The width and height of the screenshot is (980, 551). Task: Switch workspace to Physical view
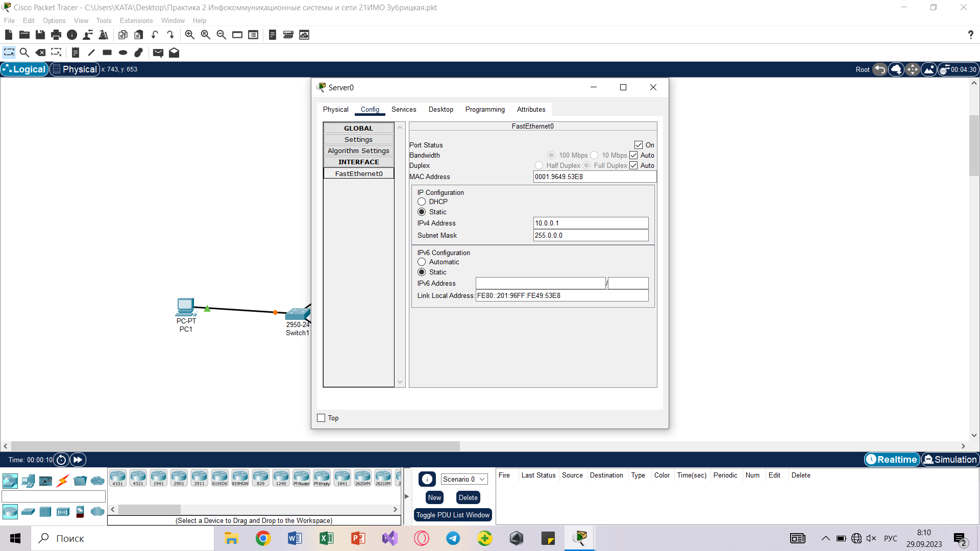[75, 69]
